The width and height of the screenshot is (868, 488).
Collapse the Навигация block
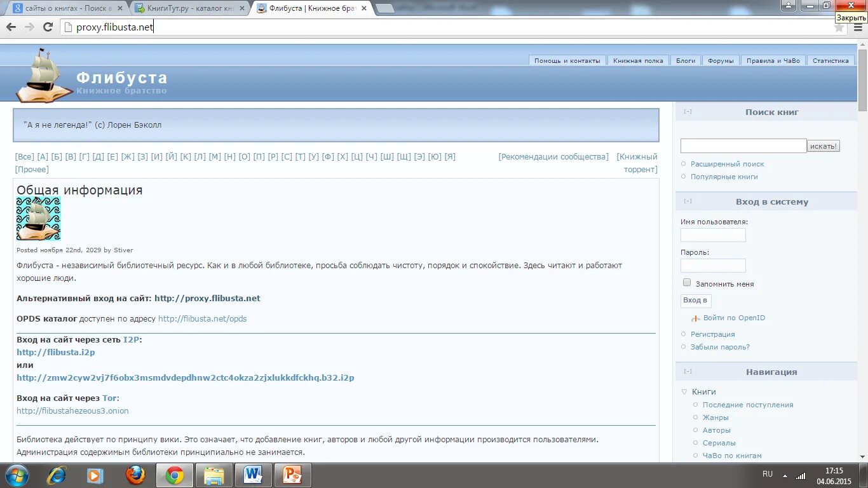pyautogui.click(x=688, y=372)
